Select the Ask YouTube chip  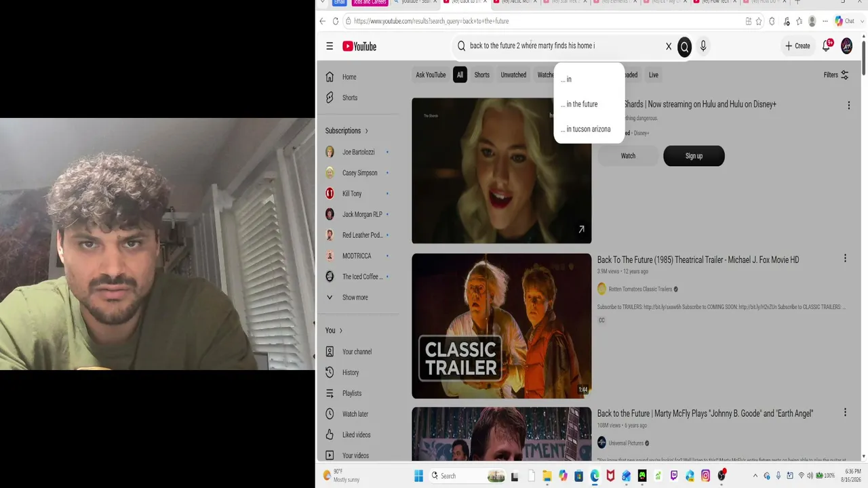[431, 75]
